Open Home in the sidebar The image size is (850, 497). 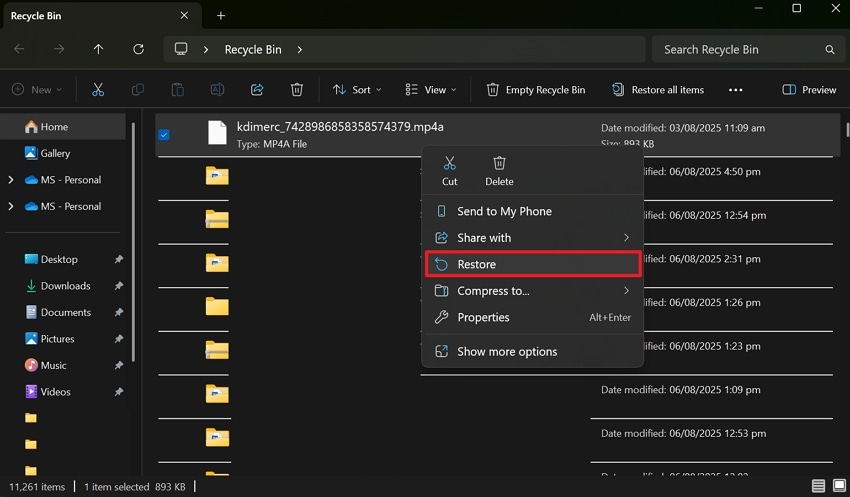(63, 127)
